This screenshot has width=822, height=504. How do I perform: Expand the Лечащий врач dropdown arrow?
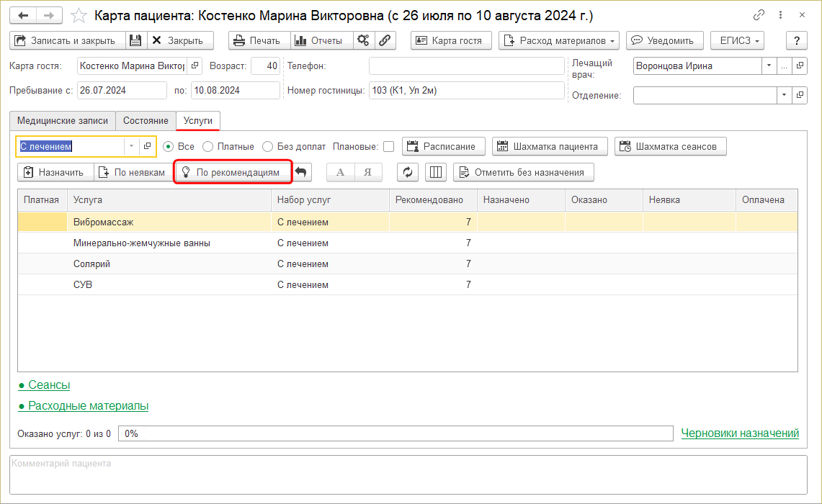769,66
